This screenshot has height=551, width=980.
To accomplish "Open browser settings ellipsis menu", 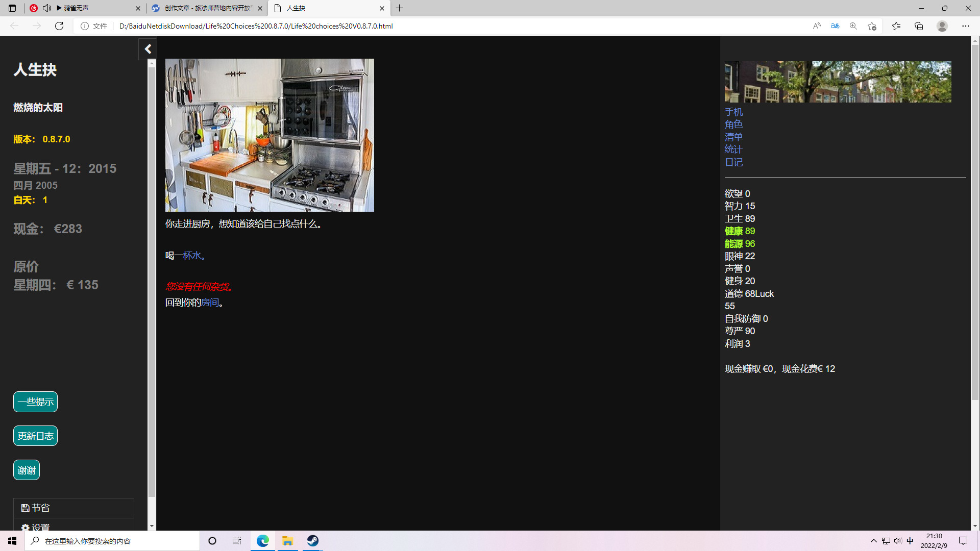I will [965, 26].
